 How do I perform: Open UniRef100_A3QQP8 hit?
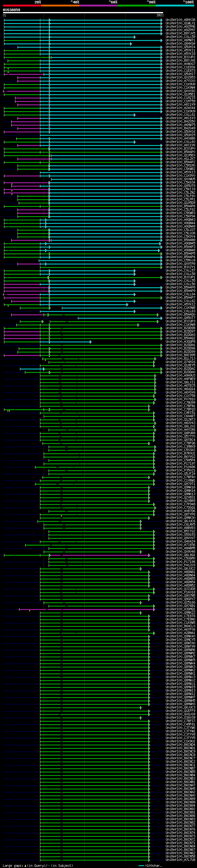pyautogui.click(x=180, y=342)
